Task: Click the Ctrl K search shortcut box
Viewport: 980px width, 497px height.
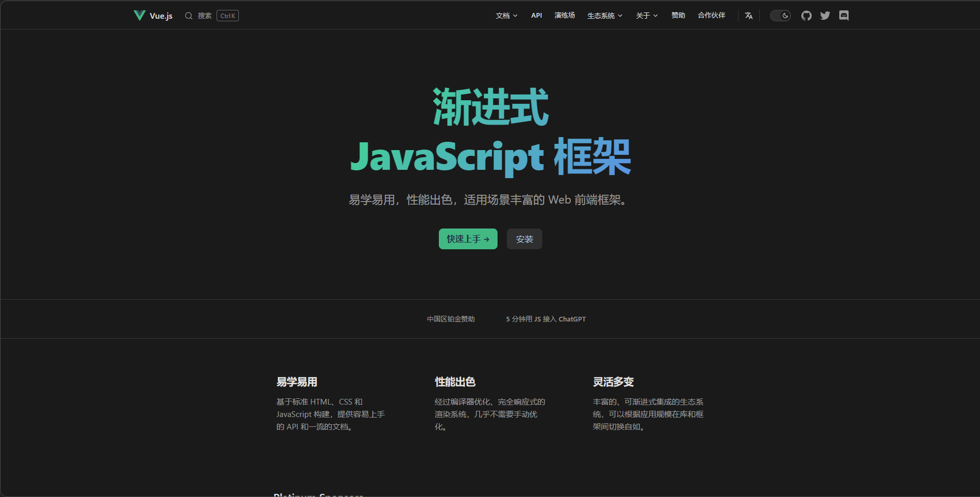Action: pos(227,16)
